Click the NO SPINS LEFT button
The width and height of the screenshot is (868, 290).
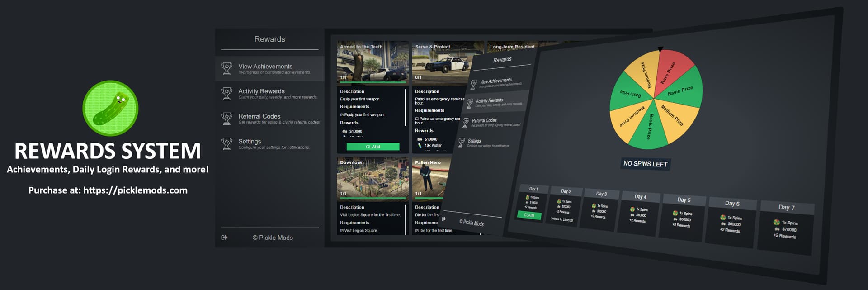[x=645, y=164]
